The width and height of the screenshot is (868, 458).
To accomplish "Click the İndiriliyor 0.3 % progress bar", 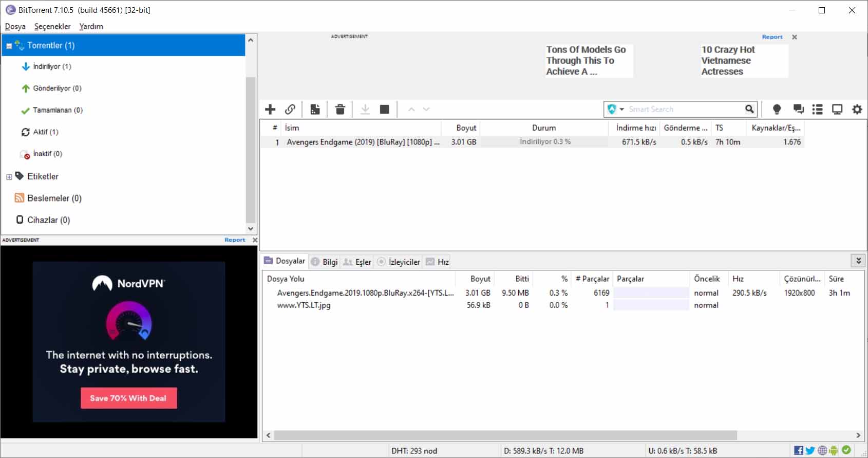I will (x=544, y=142).
